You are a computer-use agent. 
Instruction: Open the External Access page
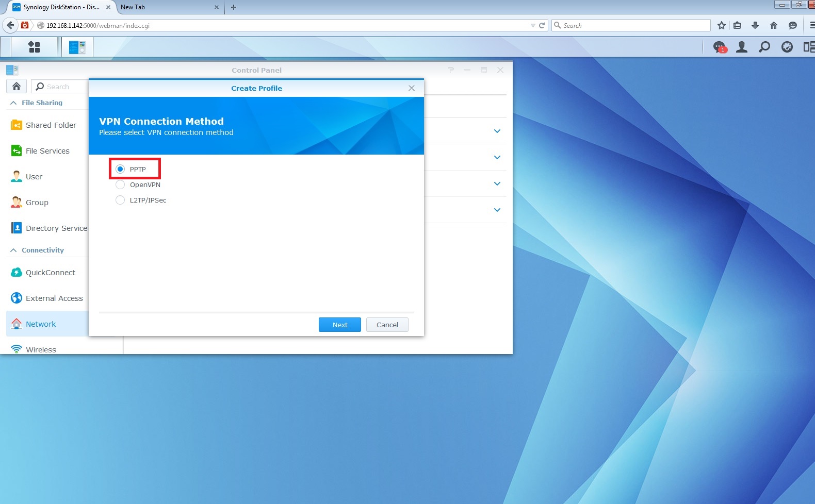tap(54, 298)
